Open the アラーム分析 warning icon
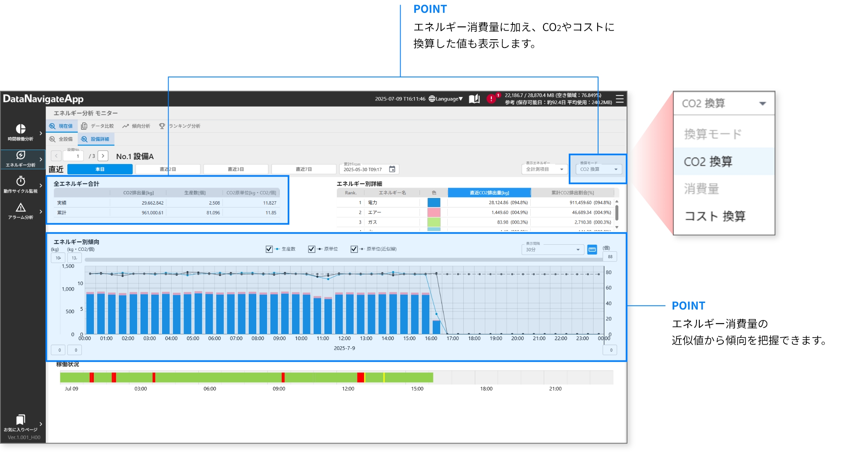868x467 pixels. point(21,207)
